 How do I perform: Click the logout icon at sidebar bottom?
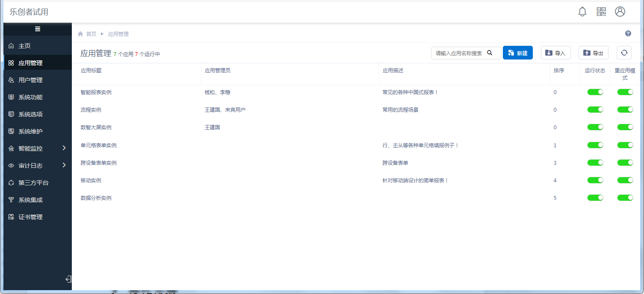click(68, 279)
